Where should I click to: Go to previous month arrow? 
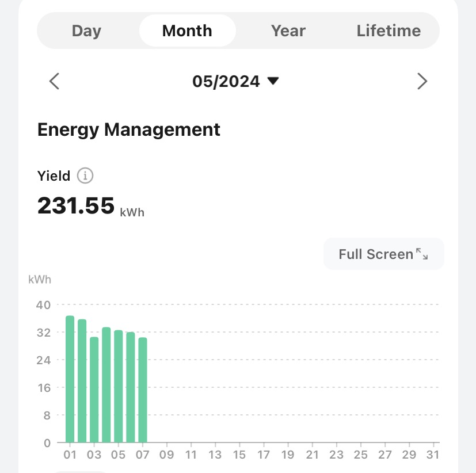(54, 82)
